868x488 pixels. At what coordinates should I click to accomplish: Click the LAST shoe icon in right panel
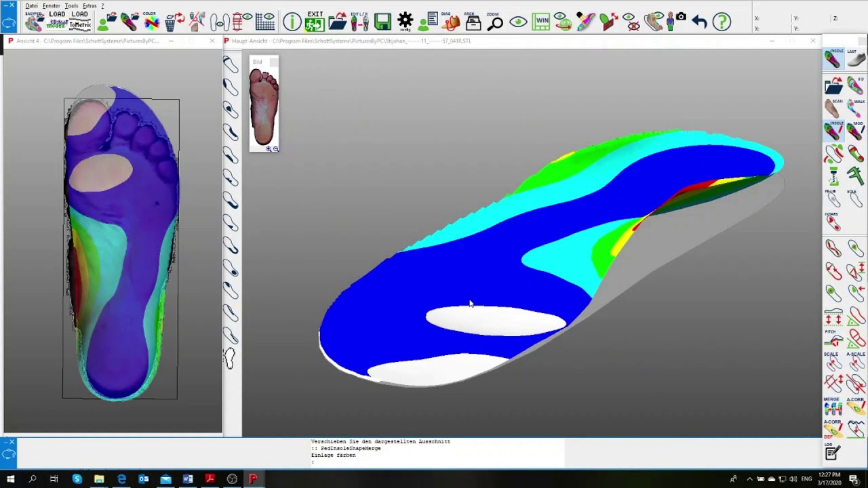[x=856, y=59]
